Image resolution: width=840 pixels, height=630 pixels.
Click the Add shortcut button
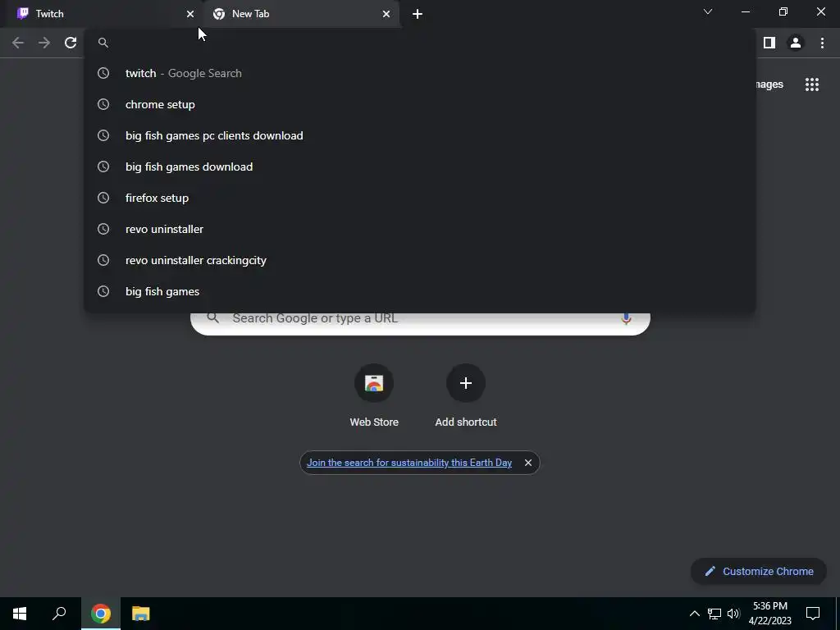tap(466, 396)
